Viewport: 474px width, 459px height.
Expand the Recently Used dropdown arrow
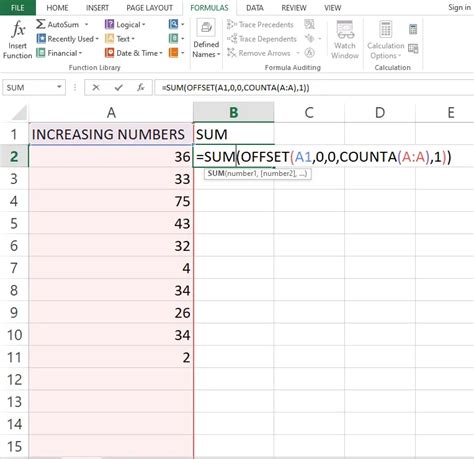pos(97,39)
